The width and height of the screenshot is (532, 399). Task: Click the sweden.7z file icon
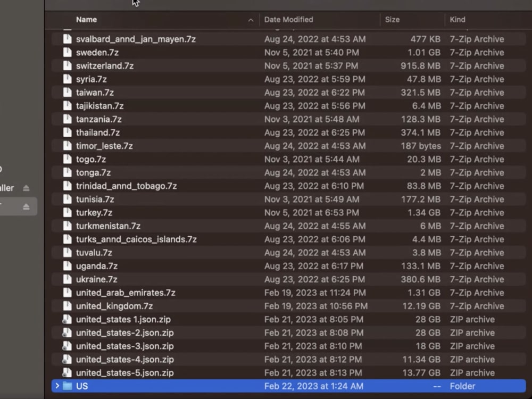pyautogui.click(x=68, y=52)
